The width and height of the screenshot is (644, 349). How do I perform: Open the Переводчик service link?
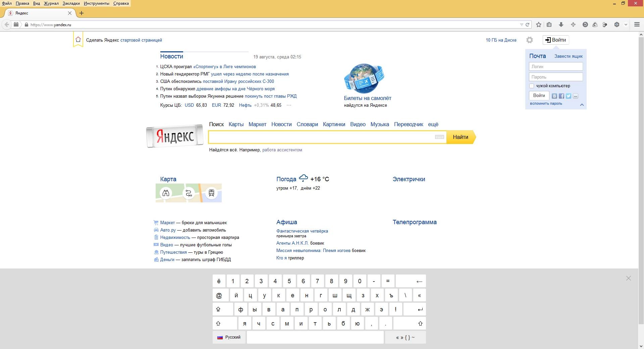(x=409, y=124)
